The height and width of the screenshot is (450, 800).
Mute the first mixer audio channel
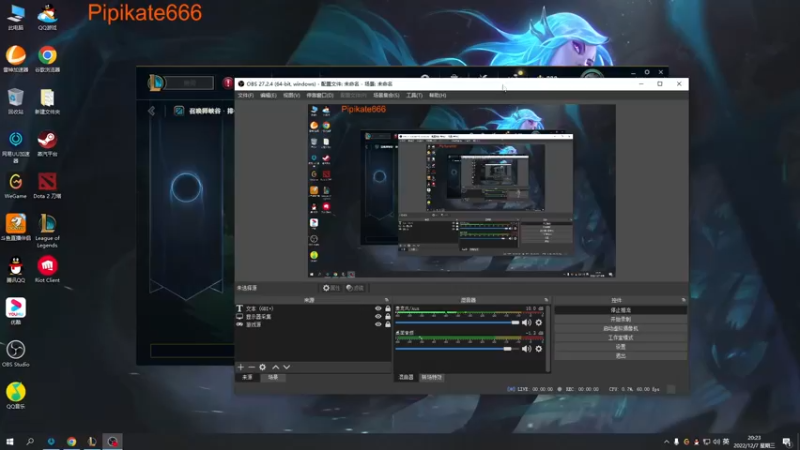point(527,322)
